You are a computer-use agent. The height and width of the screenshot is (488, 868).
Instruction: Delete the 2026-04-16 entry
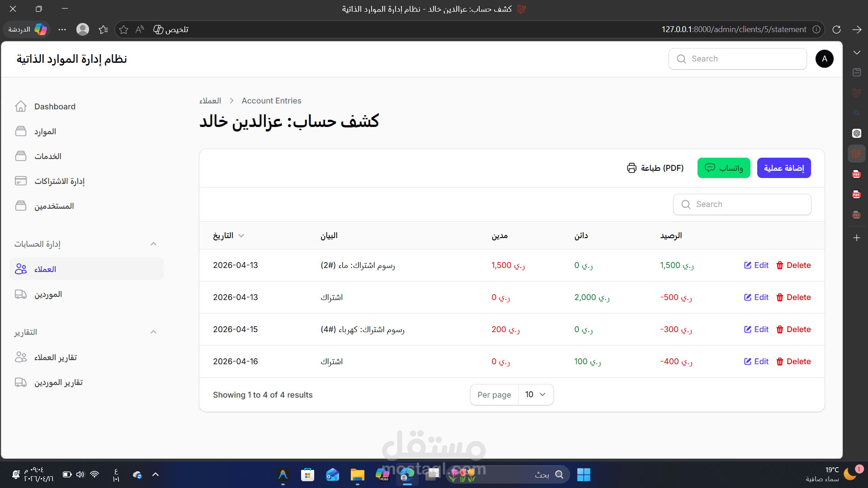pos(793,362)
